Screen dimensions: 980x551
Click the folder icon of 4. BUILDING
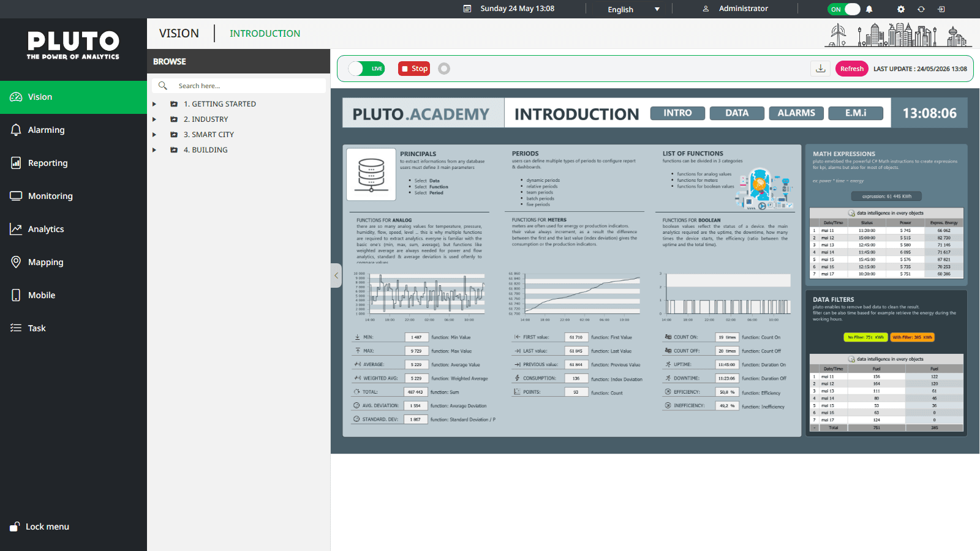click(174, 150)
